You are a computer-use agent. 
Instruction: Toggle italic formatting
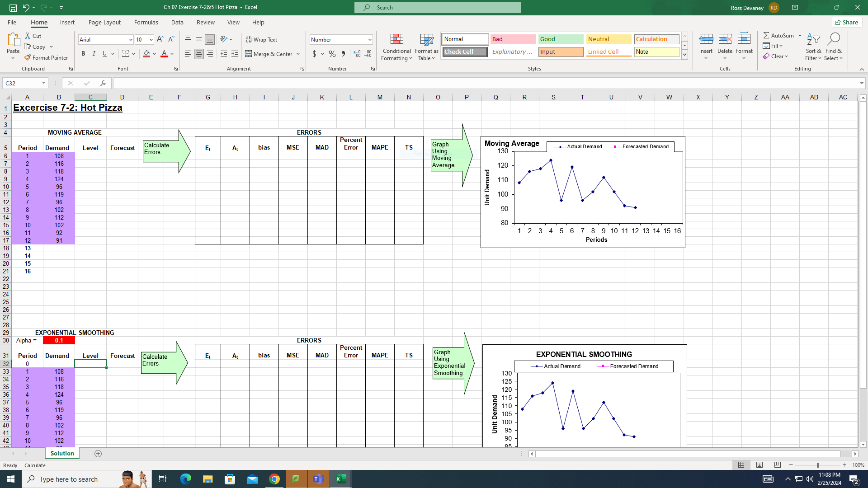coord(94,54)
